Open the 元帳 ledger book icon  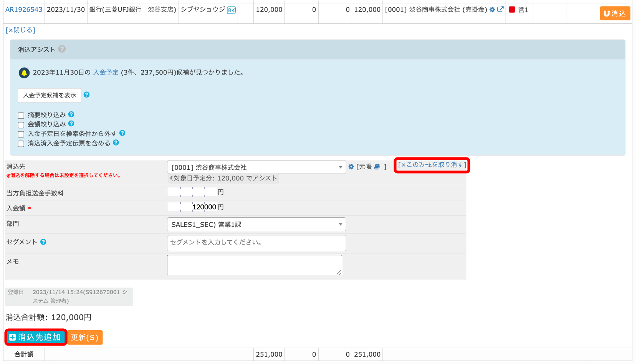click(x=377, y=167)
